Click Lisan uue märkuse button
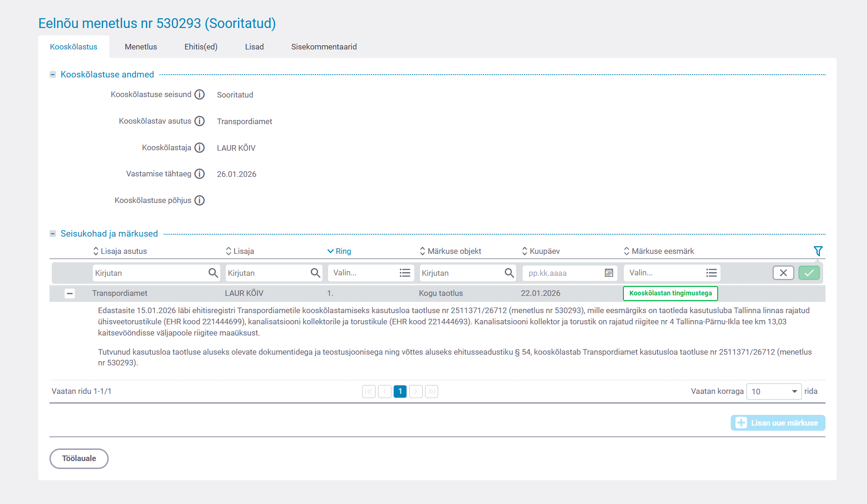The height and width of the screenshot is (504, 867). click(x=777, y=423)
